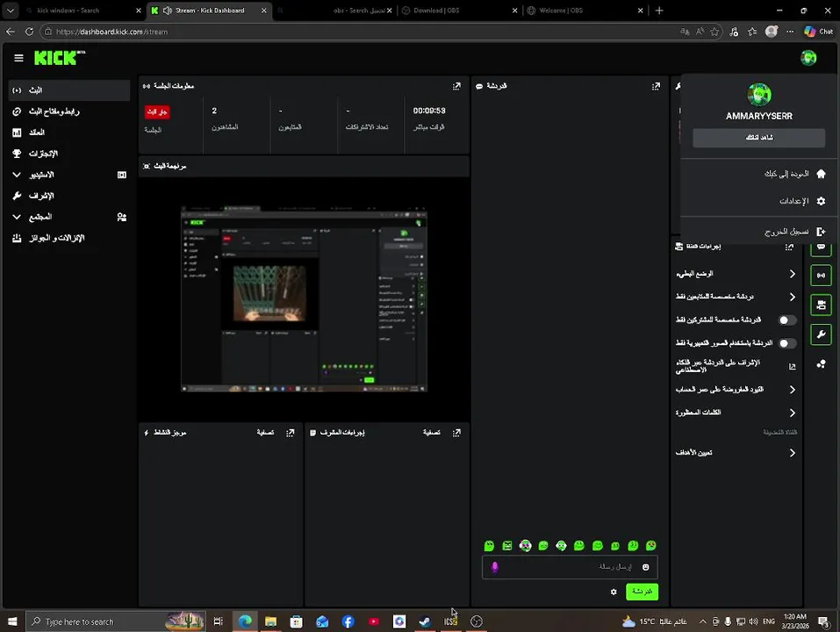The height and width of the screenshot is (632, 840).
Task: Pop out the إجراءات المشرف mod actions panel
Action: pyautogui.click(x=456, y=433)
